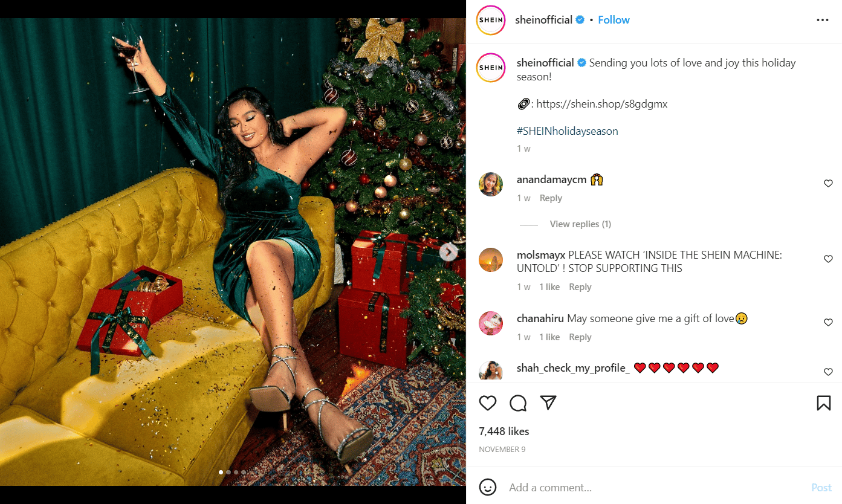Screen dimensions: 842x504
Task: Select the second carousel dot indicator
Action: [228, 472]
